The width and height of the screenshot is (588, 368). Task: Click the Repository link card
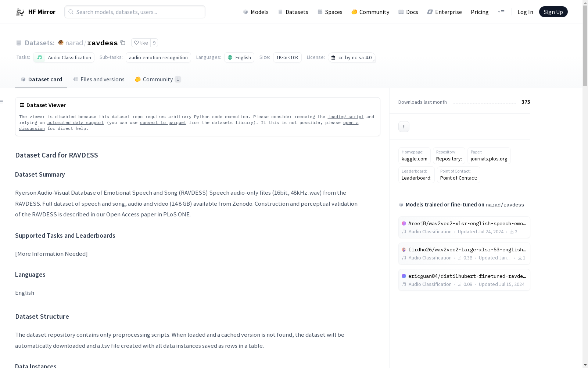449,156
